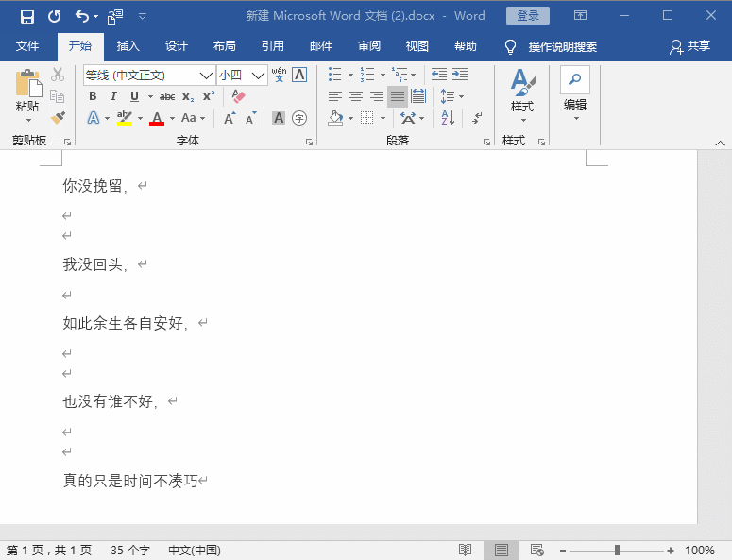
Task: Expand the Styles gallery dropdown
Action: [x=523, y=121]
